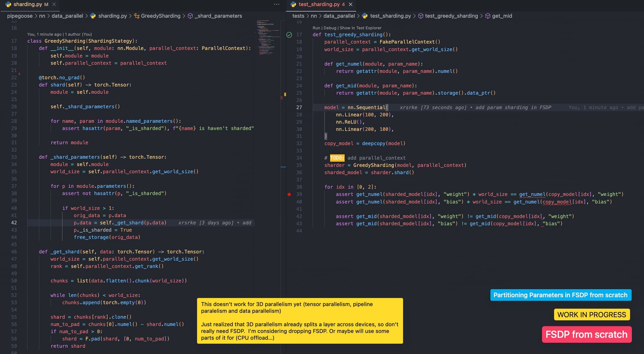Switch to the sharding.py tab

point(27,4)
